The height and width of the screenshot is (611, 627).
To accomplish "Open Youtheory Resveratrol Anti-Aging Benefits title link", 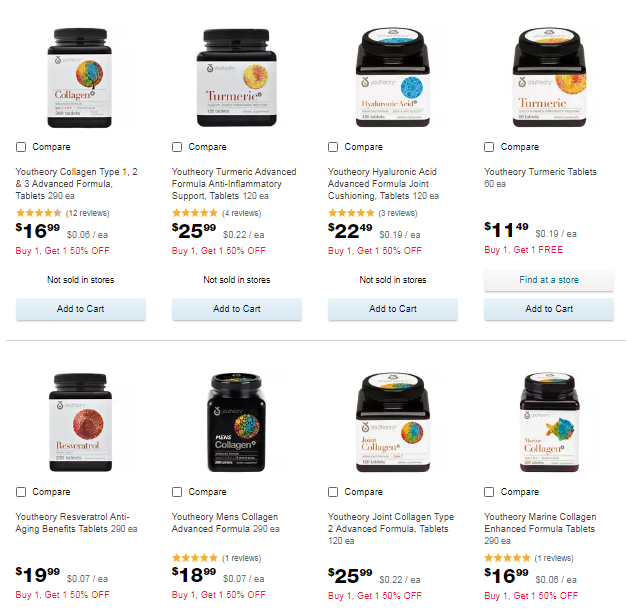I will tap(76, 523).
